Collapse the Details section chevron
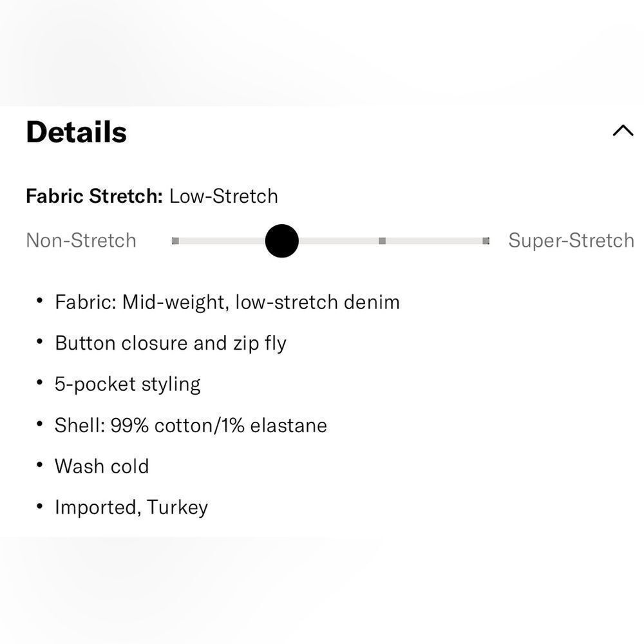The image size is (644, 644). pyautogui.click(x=623, y=131)
